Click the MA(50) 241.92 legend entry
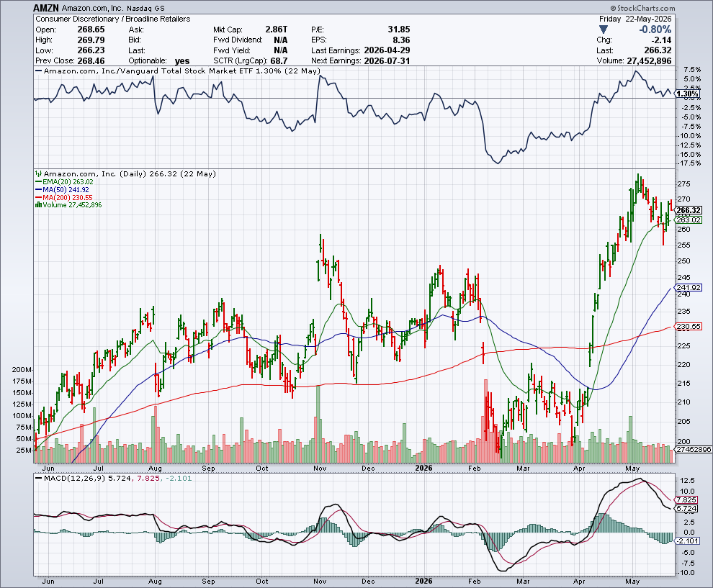The image size is (713, 588). click(62, 189)
